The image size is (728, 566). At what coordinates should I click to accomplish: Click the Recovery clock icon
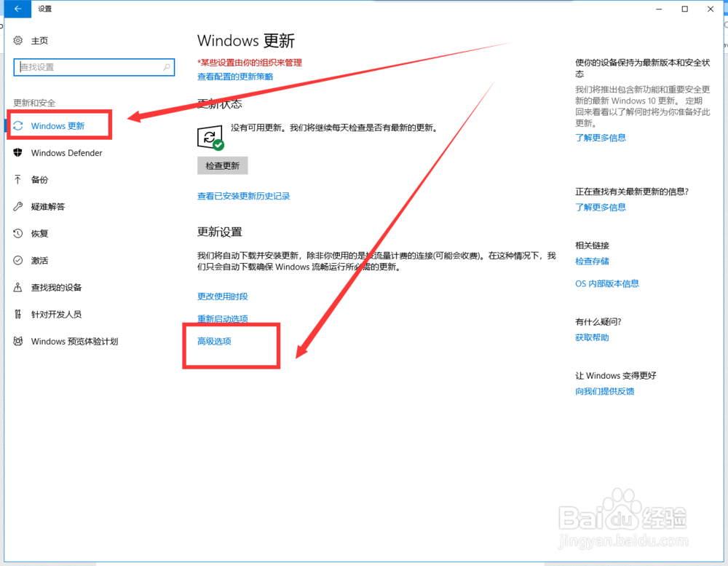click(17, 233)
